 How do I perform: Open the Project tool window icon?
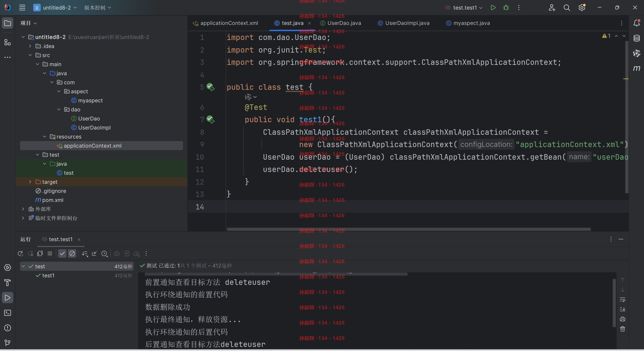point(8,23)
